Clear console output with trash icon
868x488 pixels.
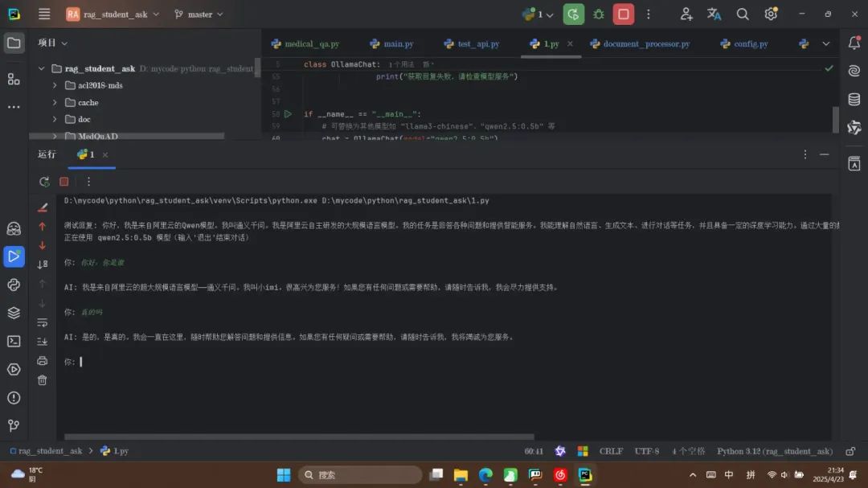(43, 379)
